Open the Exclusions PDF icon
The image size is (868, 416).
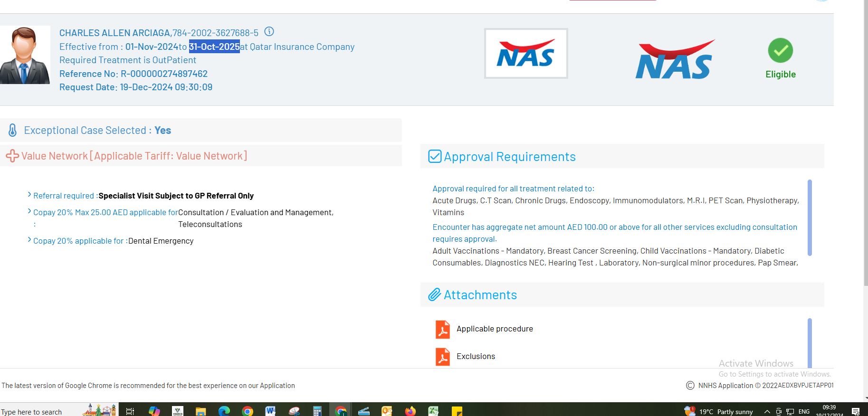tap(442, 357)
